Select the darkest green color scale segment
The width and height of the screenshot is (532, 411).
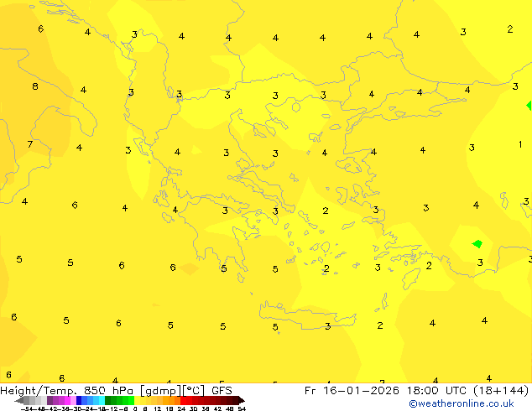(x=108, y=400)
